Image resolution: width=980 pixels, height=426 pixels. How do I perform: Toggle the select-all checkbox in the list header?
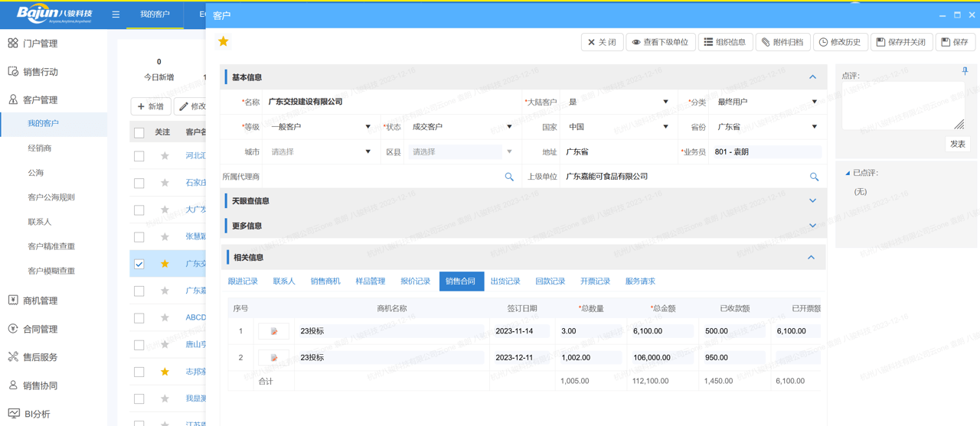(x=139, y=132)
